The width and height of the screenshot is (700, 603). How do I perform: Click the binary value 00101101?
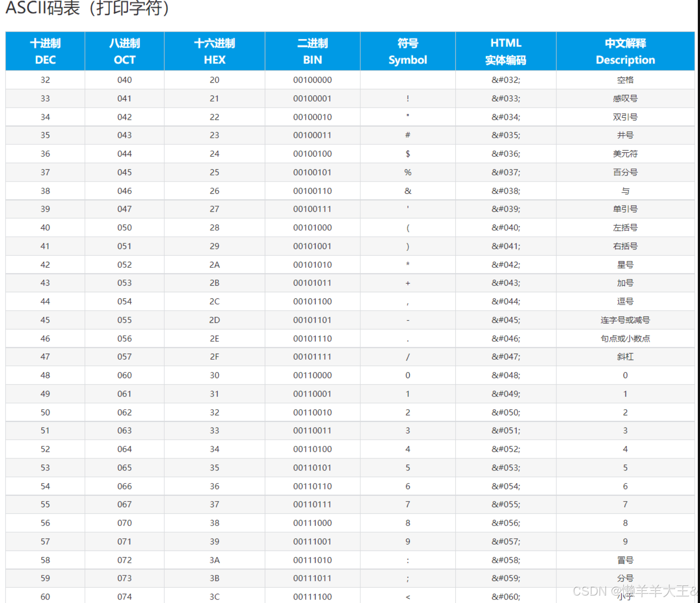(x=313, y=320)
